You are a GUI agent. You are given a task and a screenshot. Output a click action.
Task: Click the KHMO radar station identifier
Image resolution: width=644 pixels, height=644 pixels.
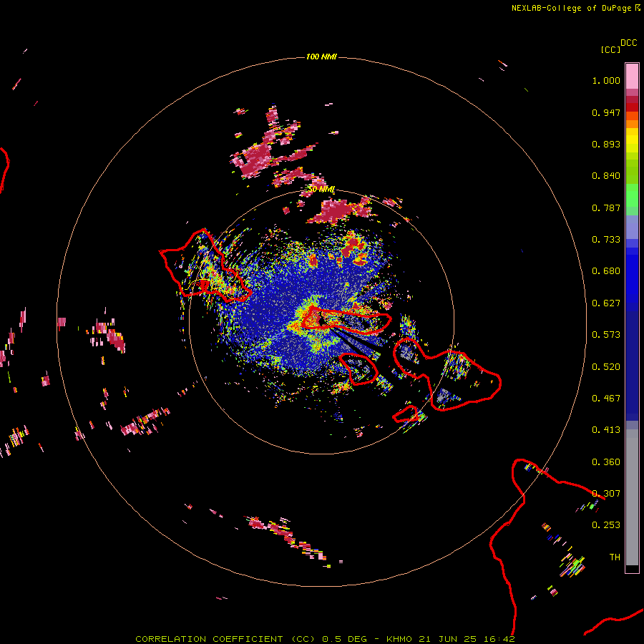point(399,639)
